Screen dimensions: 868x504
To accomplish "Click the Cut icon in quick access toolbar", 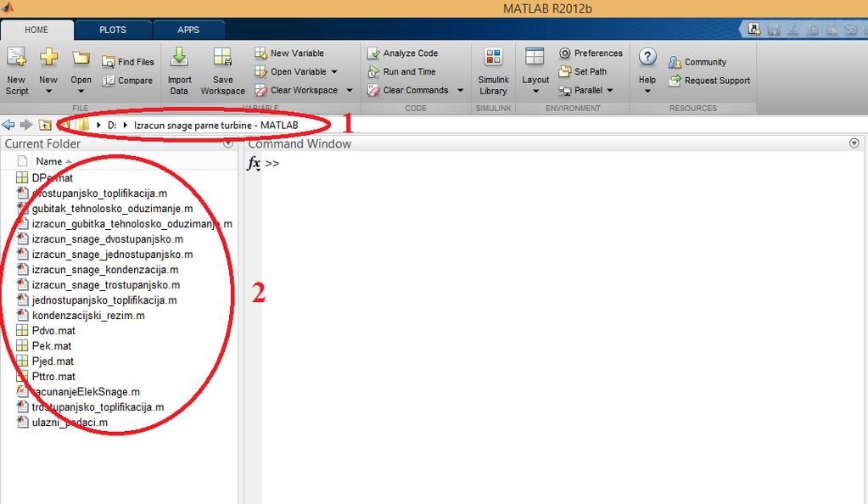I will 793,30.
